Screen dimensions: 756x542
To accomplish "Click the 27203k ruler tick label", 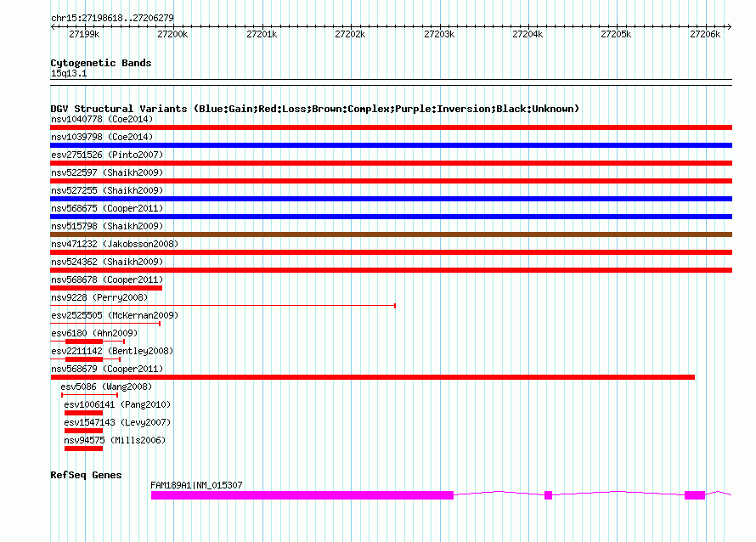I will [x=439, y=34].
